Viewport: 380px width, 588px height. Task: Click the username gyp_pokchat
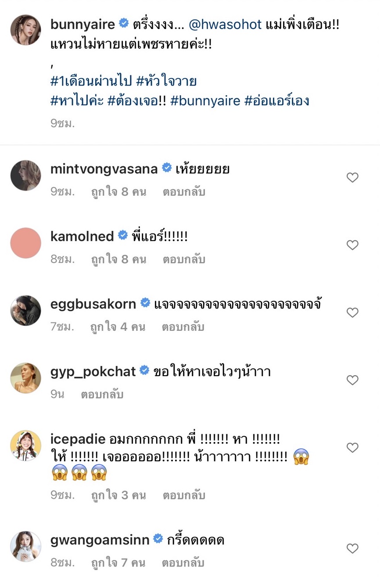93,371
